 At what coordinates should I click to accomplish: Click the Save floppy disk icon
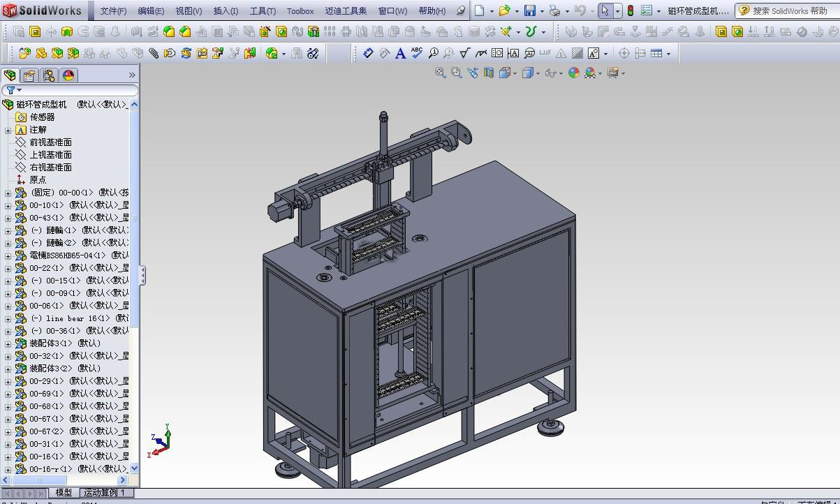tap(529, 11)
